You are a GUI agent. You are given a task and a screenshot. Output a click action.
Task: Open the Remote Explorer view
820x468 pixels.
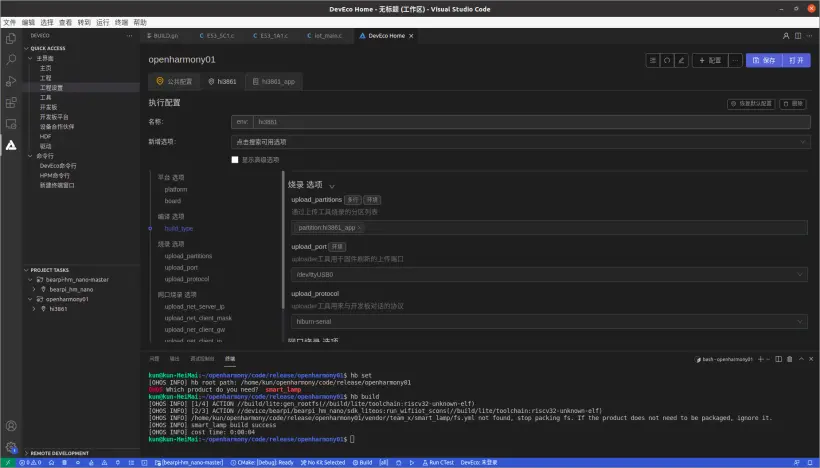tap(11, 124)
